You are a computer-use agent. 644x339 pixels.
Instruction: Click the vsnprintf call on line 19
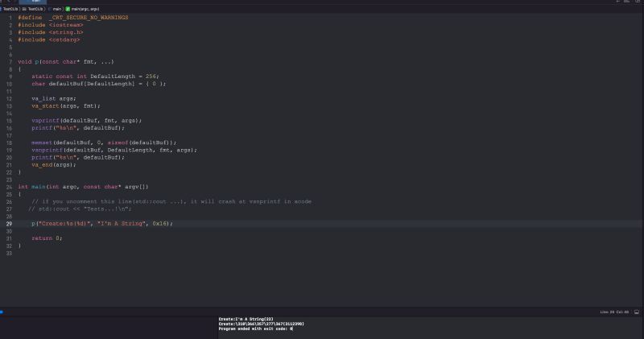coord(114,150)
